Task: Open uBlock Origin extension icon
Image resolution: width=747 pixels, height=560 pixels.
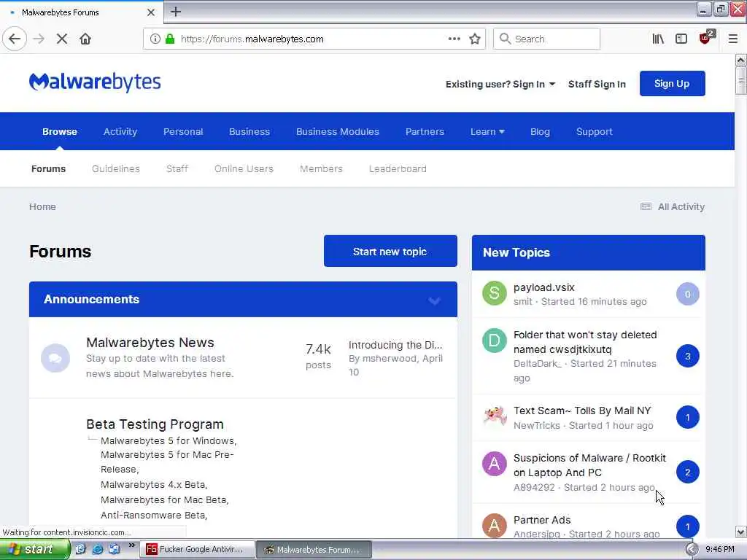Action: point(705,38)
